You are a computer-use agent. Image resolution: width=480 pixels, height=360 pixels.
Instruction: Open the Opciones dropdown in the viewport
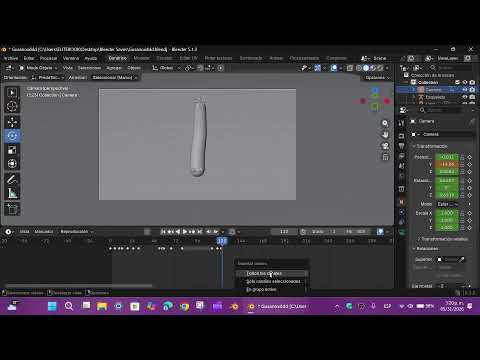(377, 78)
